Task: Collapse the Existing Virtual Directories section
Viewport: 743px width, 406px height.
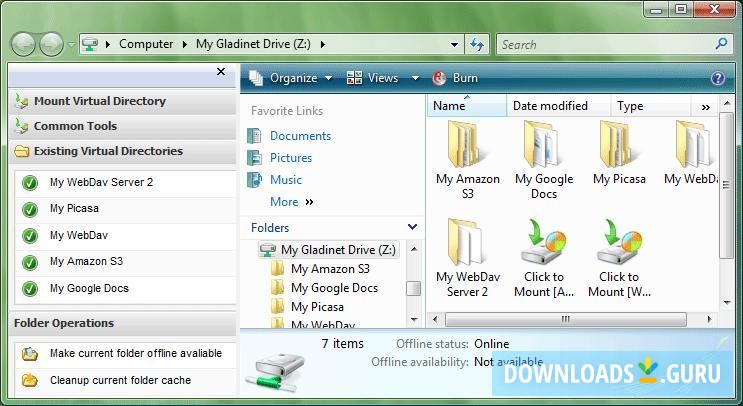Action: tap(122, 152)
